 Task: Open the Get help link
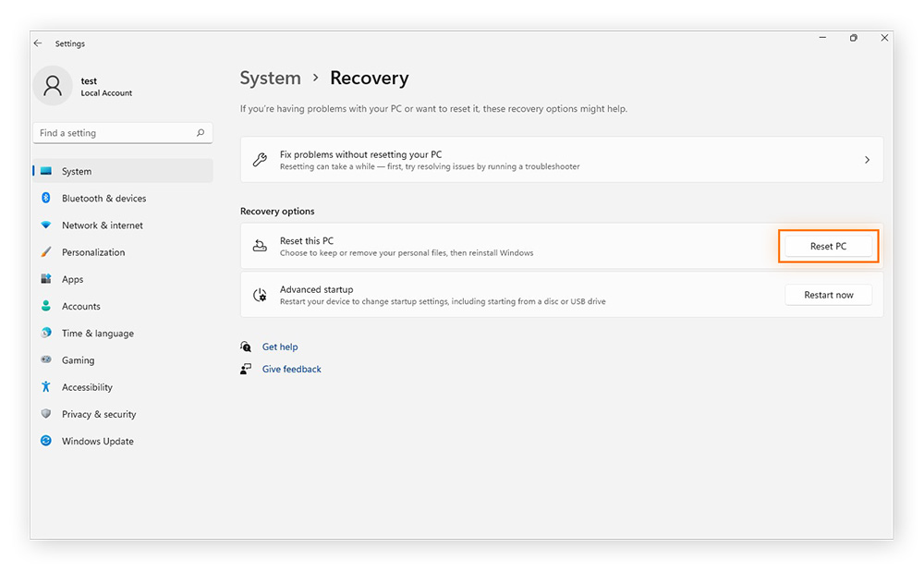tap(280, 347)
